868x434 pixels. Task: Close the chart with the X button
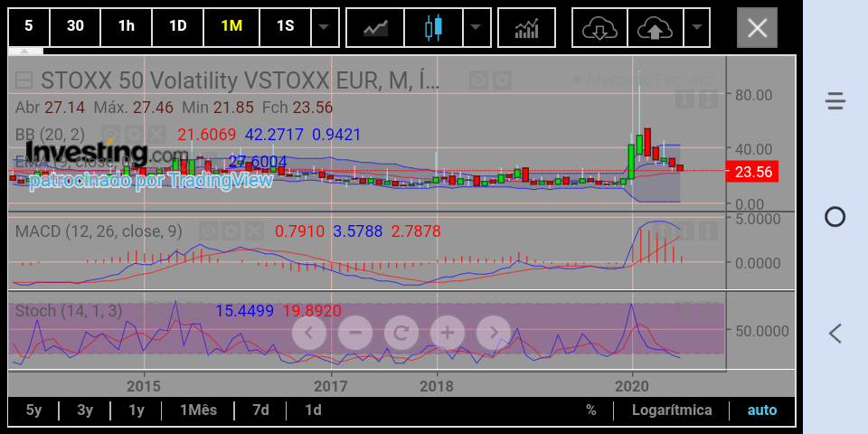[x=757, y=27]
